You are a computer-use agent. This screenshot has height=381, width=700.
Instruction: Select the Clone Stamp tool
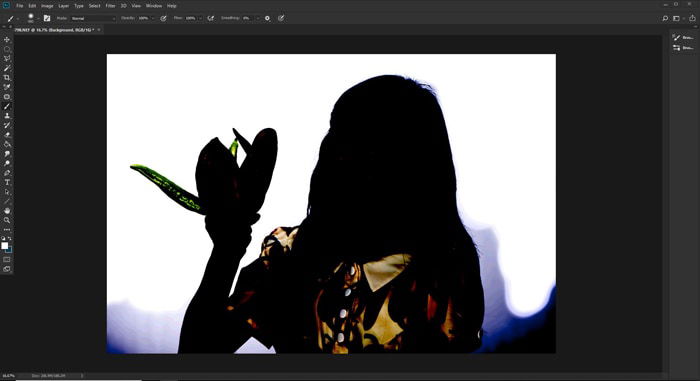tap(7, 116)
